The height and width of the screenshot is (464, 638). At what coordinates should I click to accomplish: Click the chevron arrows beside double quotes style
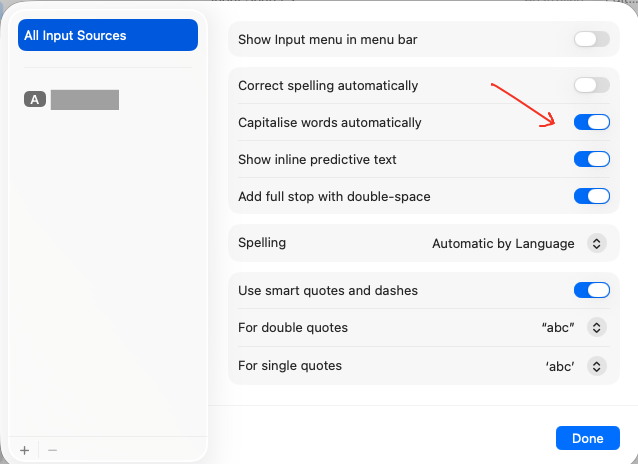coord(597,328)
